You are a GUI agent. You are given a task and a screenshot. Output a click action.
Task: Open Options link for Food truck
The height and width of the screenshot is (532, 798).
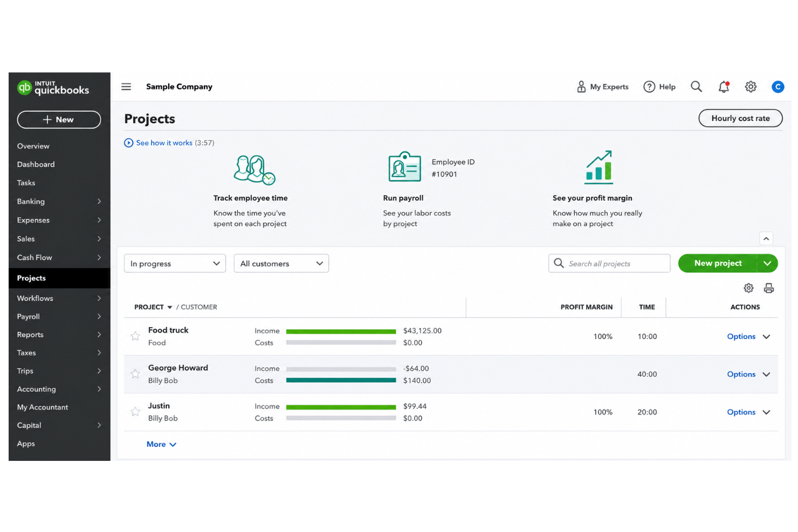click(x=741, y=336)
